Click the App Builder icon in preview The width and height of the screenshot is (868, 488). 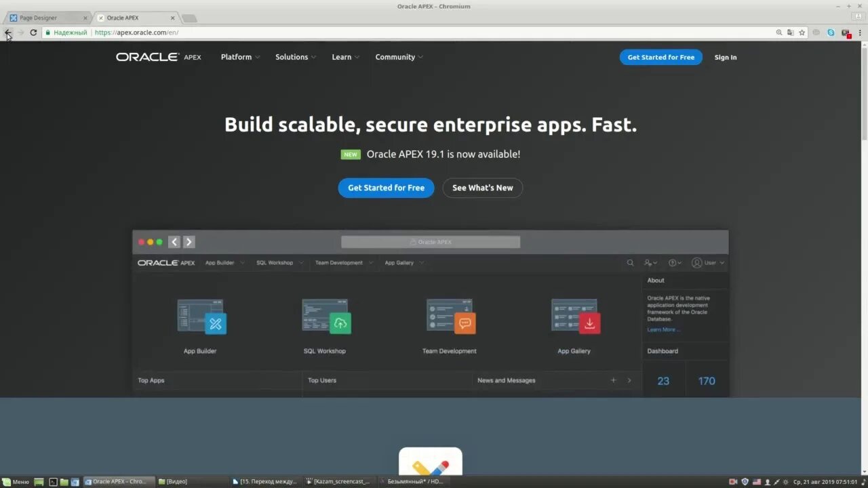click(201, 317)
